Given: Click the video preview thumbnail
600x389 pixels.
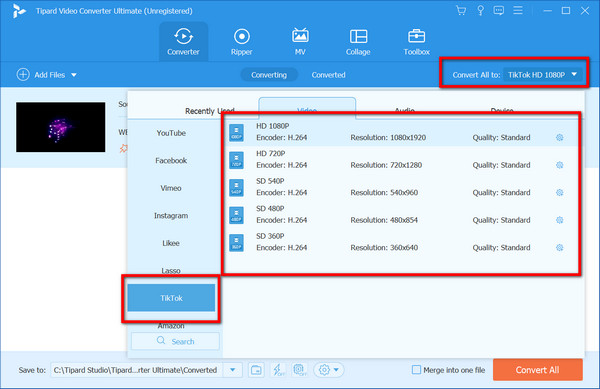Looking at the screenshot, I should click(x=60, y=127).
